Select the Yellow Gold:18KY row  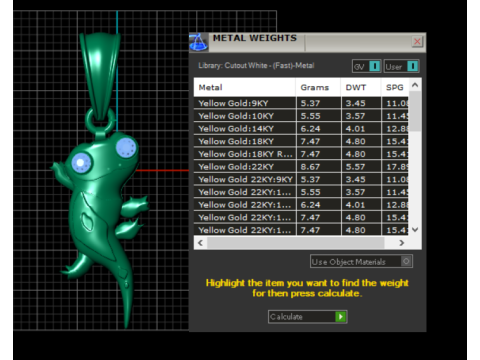click(301, 141)
